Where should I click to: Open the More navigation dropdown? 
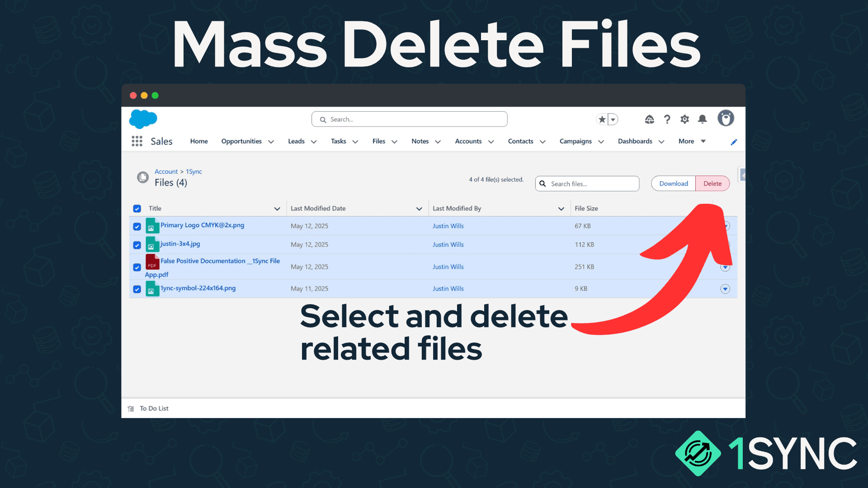pos(692,141)
